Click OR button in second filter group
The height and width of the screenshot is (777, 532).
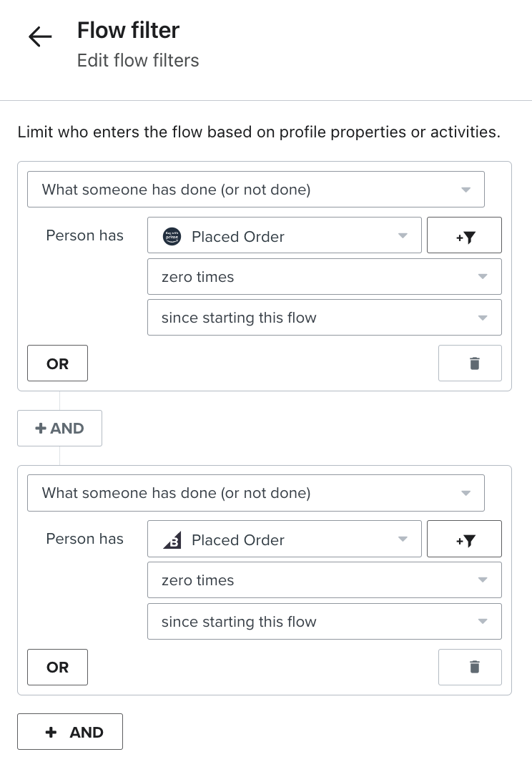coord(57,667)
